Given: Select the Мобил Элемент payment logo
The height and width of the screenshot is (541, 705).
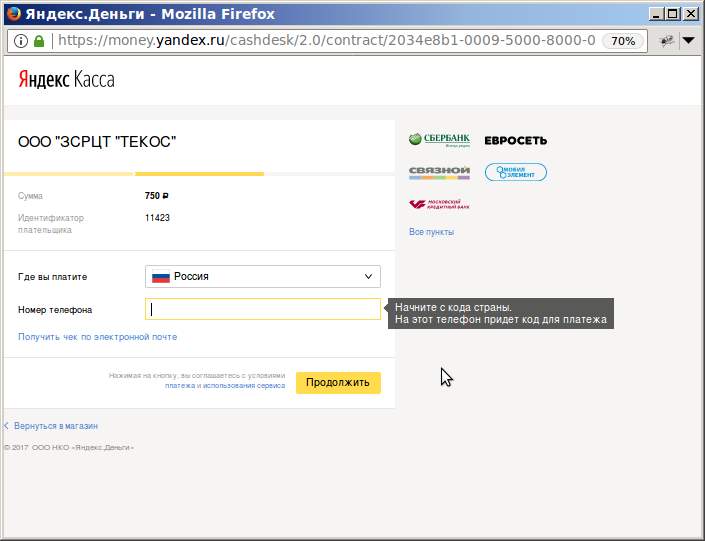Looking at the screenshot, I should tap(516, 172).
